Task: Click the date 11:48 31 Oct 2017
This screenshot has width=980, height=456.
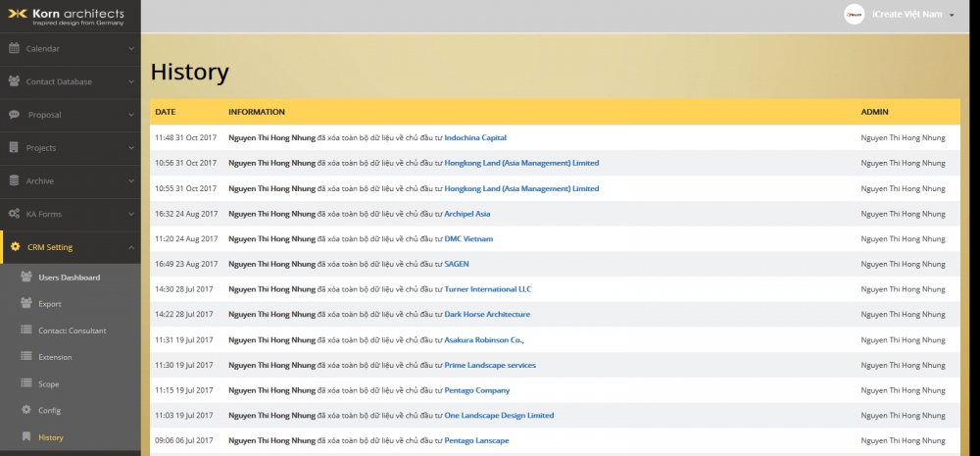Action: point(185,137)
